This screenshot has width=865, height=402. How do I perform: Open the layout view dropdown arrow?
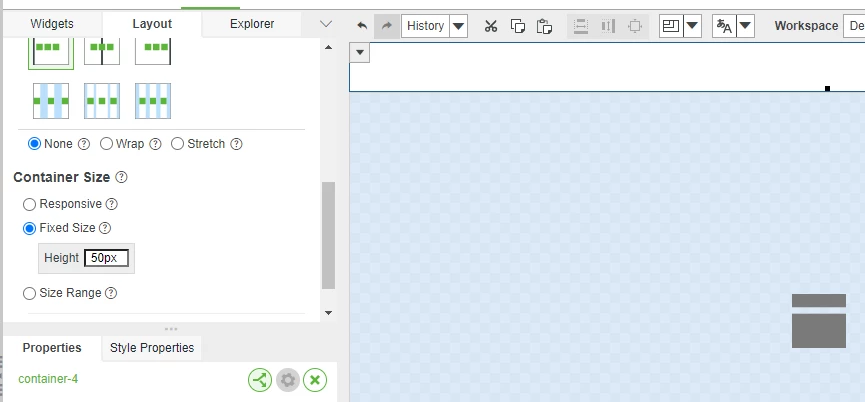[692, 26]
